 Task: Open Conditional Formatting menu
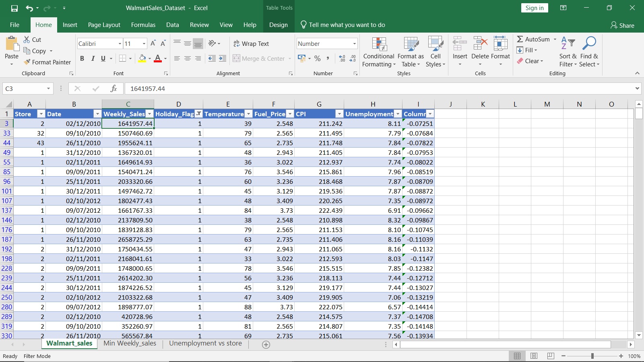(x=379, y=52)
